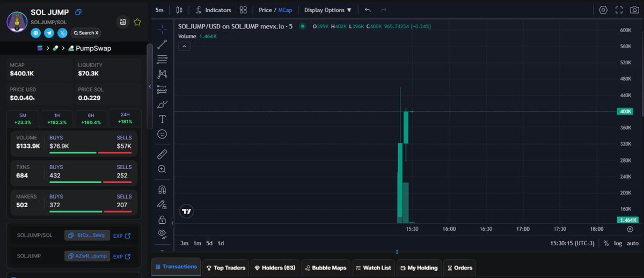Open candlestick chart style menu

(x=179, y=10)
